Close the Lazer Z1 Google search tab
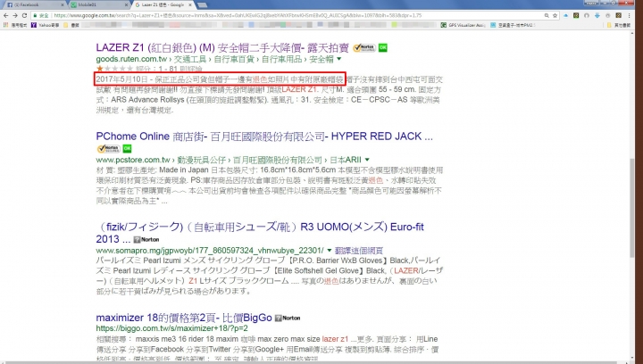643x364 pixels. click(190, 5)
